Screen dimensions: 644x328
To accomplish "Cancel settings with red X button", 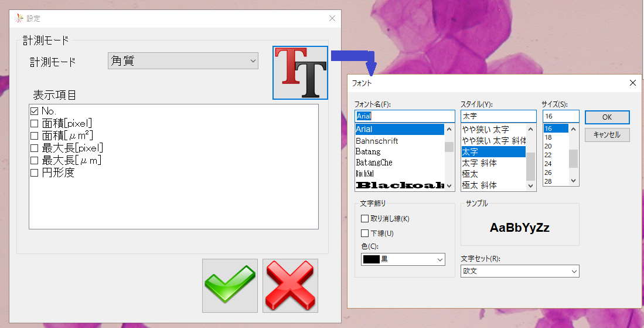I will 290,286.
